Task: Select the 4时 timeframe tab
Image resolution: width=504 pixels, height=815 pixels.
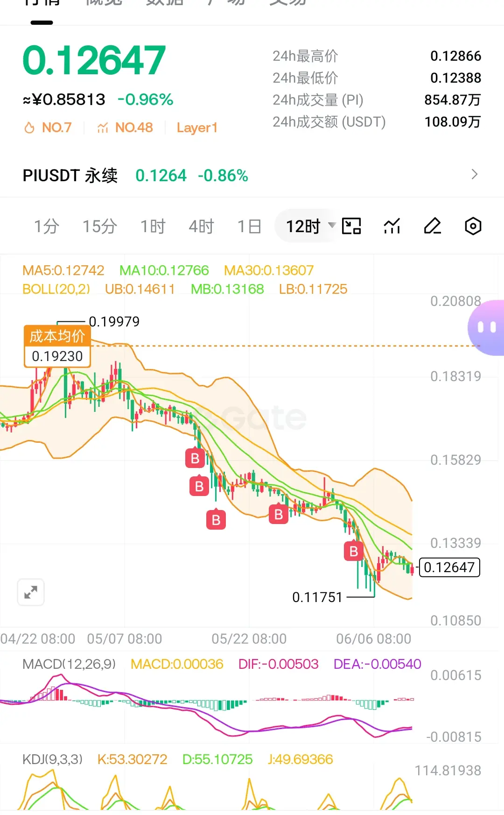Action: coord(201,227)
